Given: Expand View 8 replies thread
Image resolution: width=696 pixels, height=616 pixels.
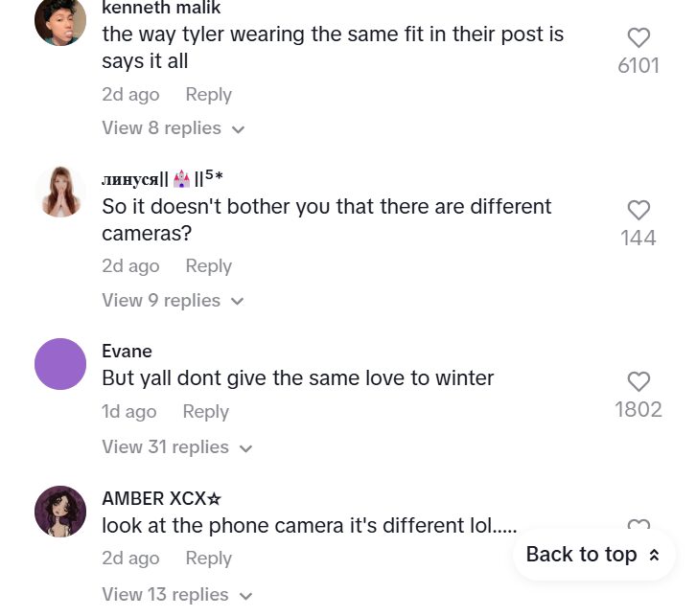Looking at the screenshot, I should click(x=173, y=128).
